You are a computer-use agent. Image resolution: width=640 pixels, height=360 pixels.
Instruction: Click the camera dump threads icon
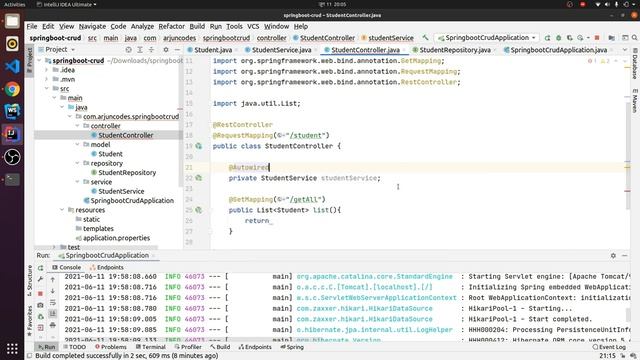tap(40, 305)
